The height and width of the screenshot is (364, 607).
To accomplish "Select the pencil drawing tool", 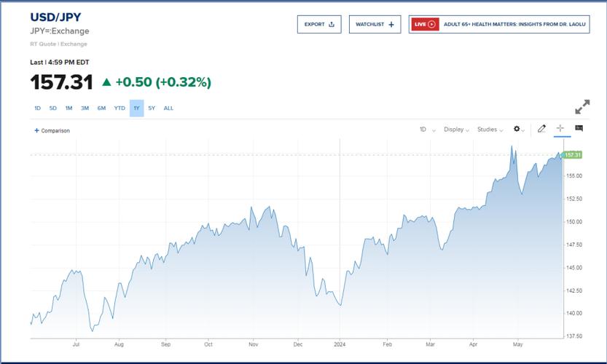I will pyautogui.click(x=541, y=129).
